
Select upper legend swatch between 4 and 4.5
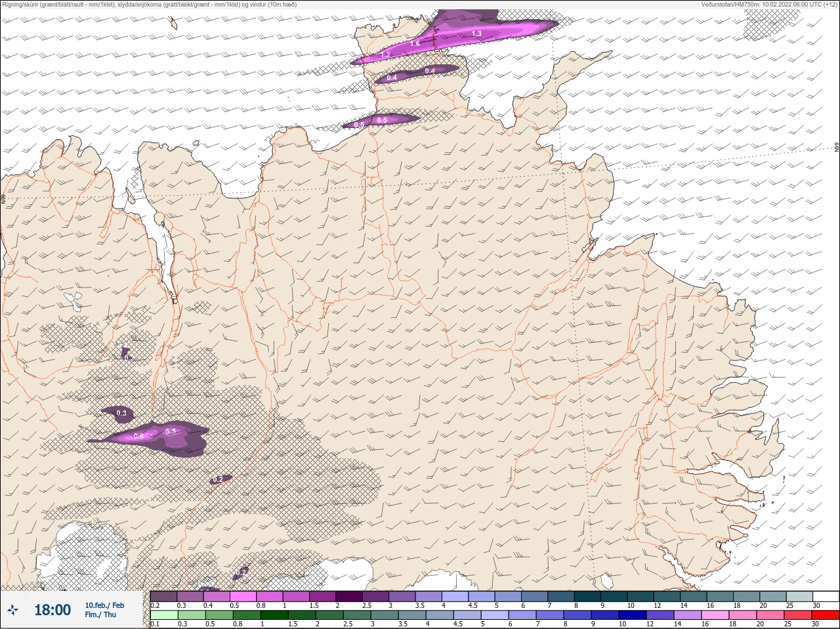click(x=455, y=597)
